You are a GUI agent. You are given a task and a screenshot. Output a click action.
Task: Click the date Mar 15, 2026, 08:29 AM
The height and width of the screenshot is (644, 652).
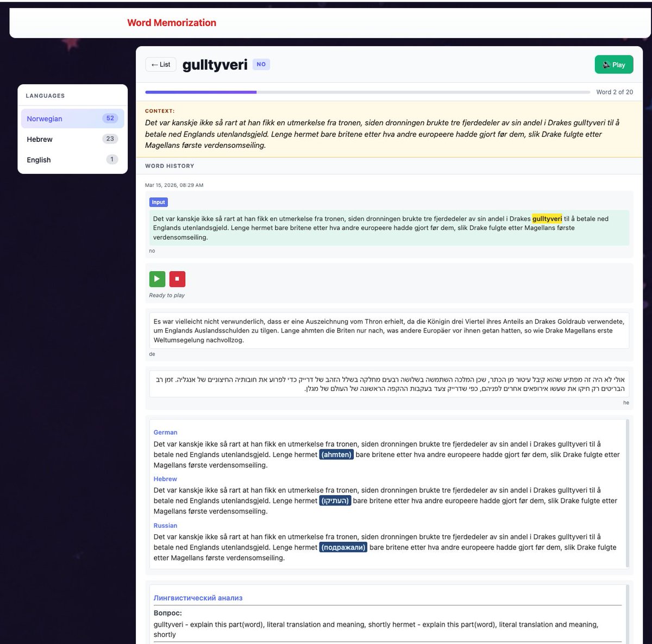(174, 185)
